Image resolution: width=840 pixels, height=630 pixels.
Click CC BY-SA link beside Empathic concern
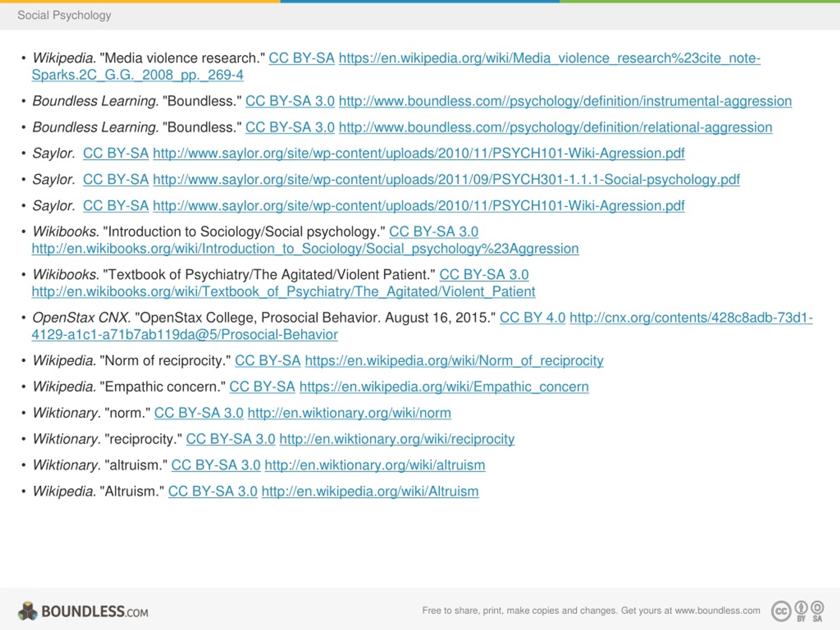coord(262,387)
